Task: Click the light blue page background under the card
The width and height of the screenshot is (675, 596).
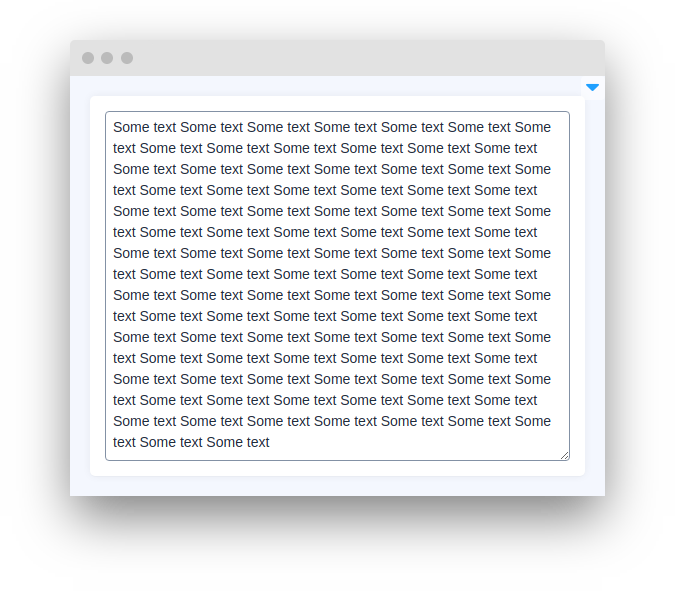Action: click(x=338, y=486)
